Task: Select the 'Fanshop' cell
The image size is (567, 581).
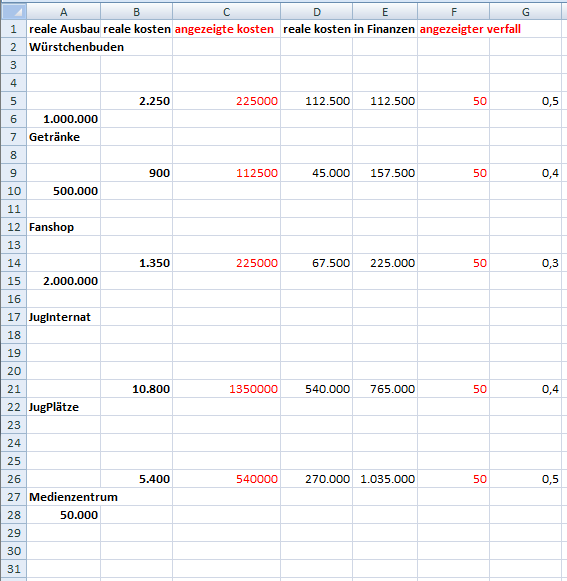Action: pyautogui.click(x=63, y=227)
